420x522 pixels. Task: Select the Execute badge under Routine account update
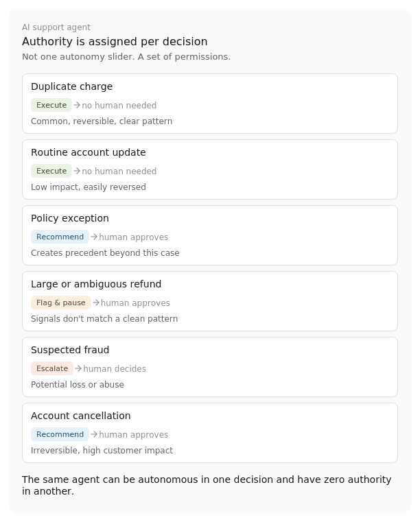click(51, 171)
